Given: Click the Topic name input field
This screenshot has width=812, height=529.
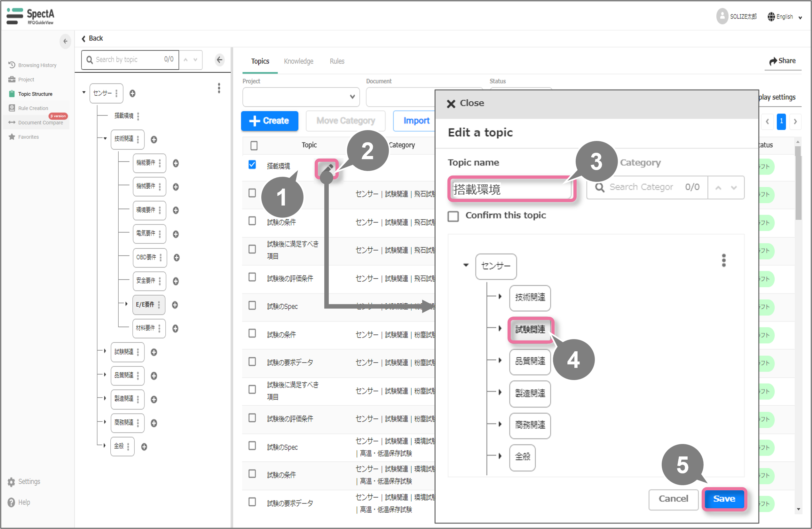Looking at the screenshot, I should click(510, 189).
